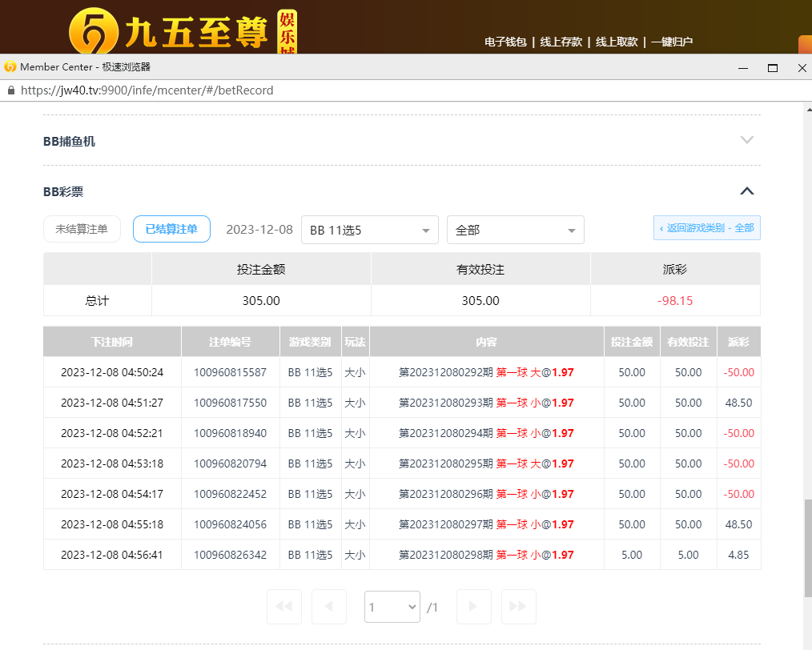Open 线上存款 in top menu

coord(561,42)
